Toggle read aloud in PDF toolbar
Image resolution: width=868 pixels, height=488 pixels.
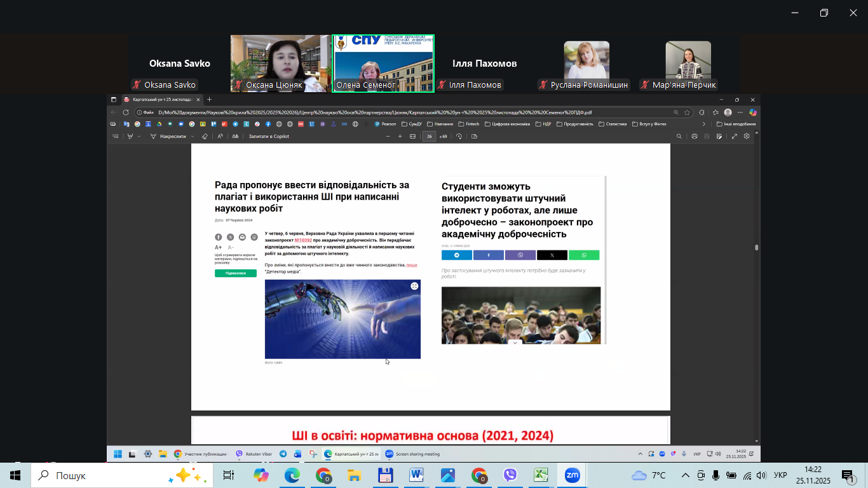(220, 137)
